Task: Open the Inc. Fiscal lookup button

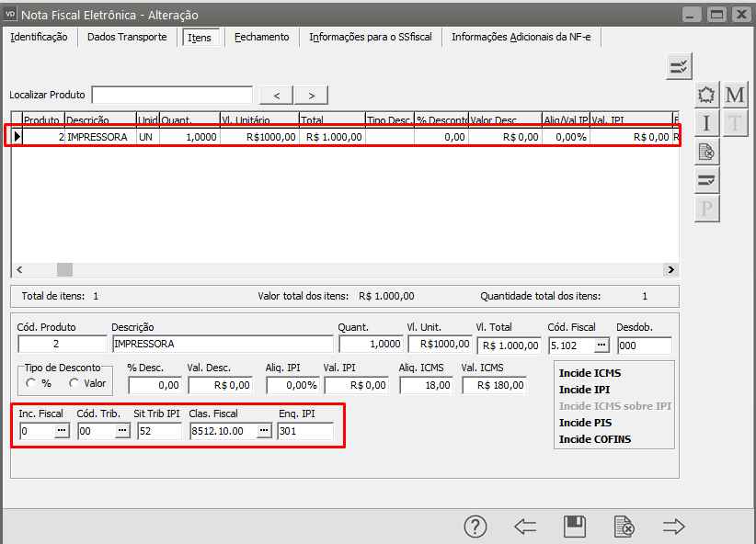Action: click(x=62, y=430)
